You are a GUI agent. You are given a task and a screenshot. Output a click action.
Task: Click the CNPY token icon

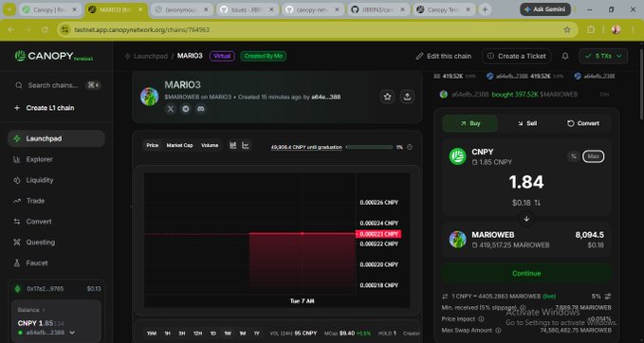[457, 156]
